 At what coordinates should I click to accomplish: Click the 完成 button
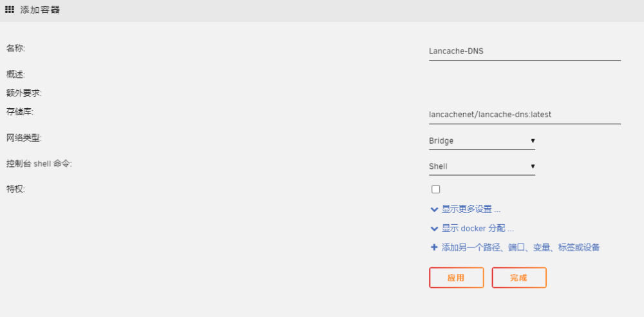[x=518, y=278]
